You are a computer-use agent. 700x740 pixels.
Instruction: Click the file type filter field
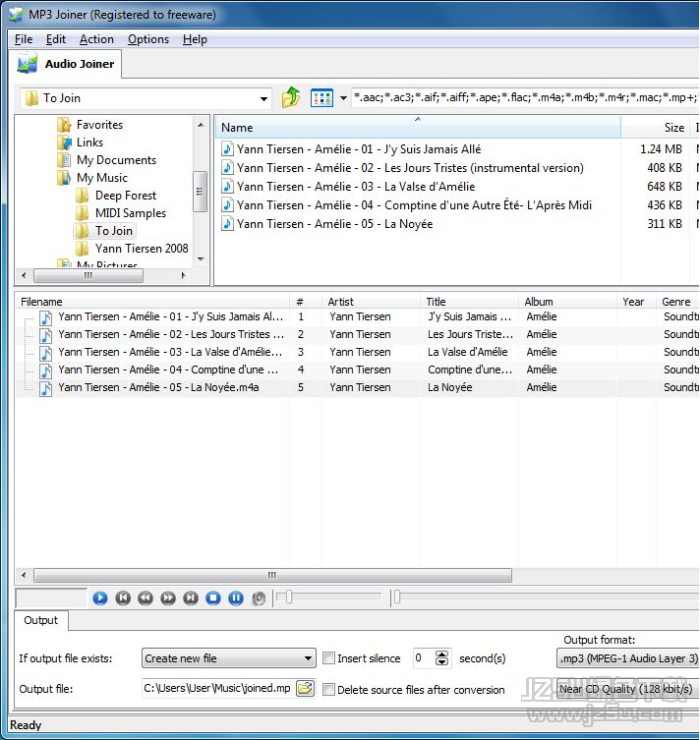pos(525,97)
